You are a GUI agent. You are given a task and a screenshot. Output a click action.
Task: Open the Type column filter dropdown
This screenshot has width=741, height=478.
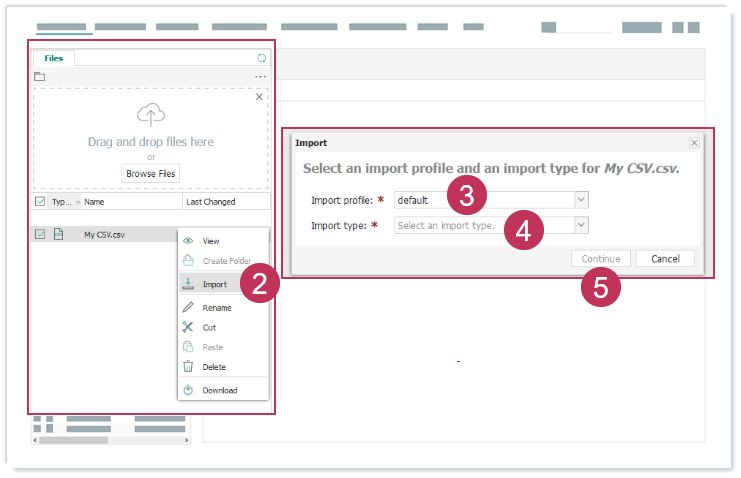coord(77,202)
